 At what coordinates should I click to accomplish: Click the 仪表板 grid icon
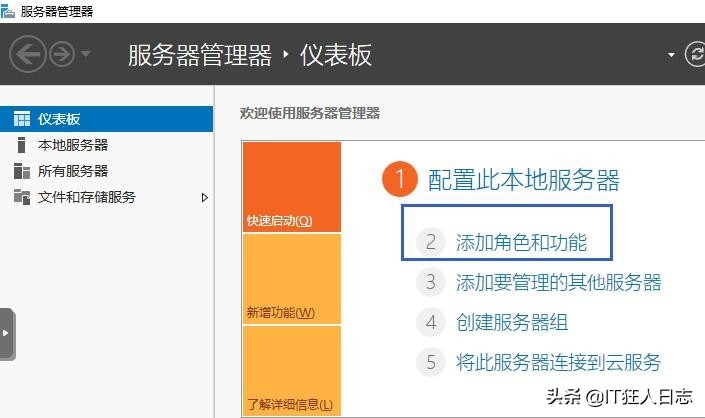coord(22,119)
